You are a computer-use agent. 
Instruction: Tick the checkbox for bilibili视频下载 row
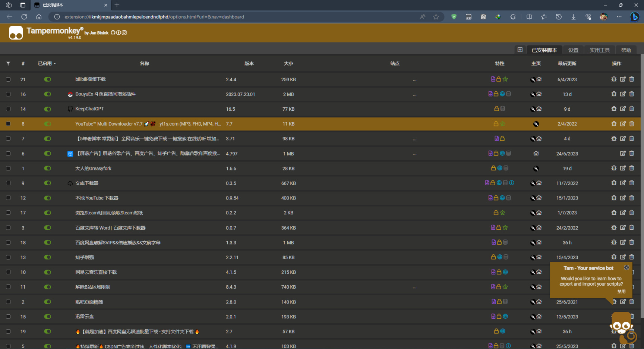tap(8, 79)
